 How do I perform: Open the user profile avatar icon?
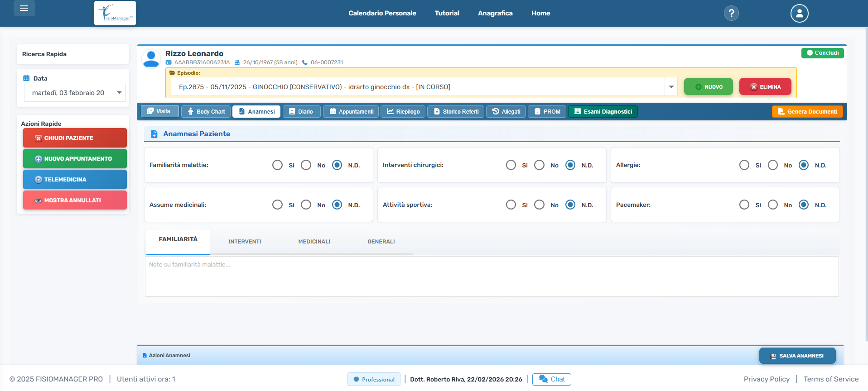pos(799,13)
